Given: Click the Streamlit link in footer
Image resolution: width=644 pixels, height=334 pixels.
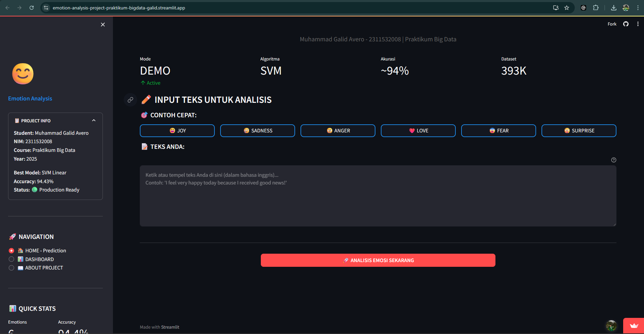Looking at the screenshot, I should [170, 327].
